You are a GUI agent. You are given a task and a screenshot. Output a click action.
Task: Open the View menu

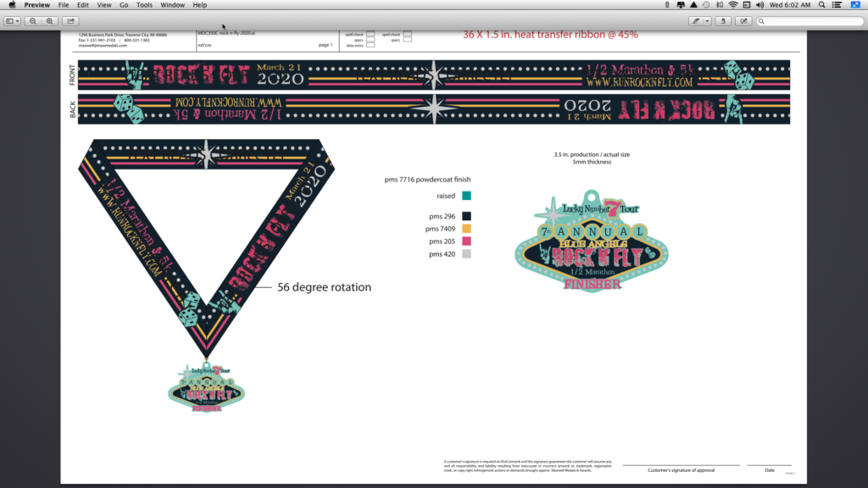coord(104,5)
